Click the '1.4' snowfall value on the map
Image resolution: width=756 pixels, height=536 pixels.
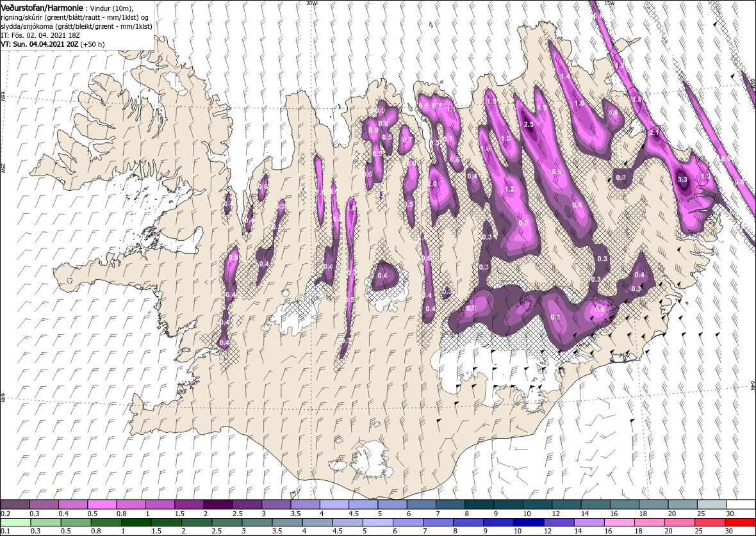pos(566,76)
